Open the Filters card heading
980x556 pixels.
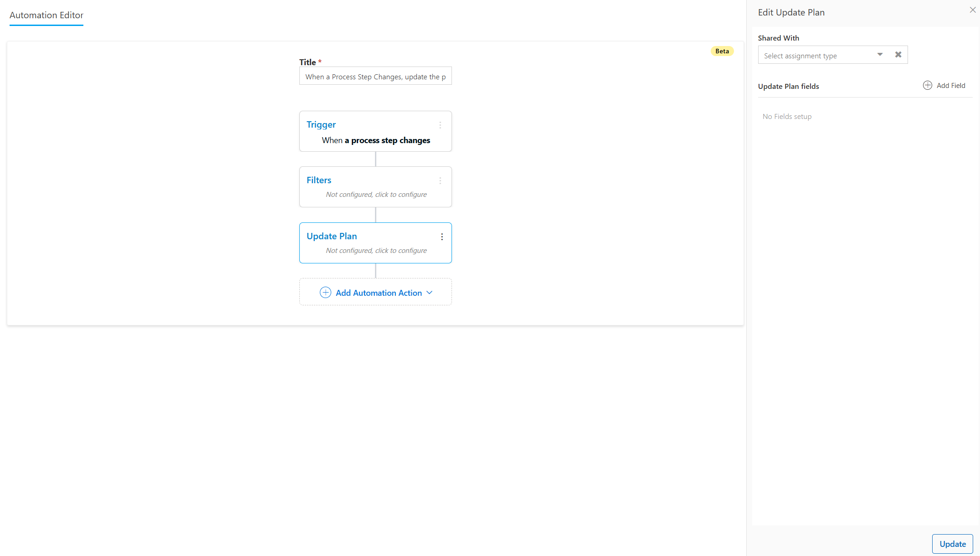click(x=318, y=180)
